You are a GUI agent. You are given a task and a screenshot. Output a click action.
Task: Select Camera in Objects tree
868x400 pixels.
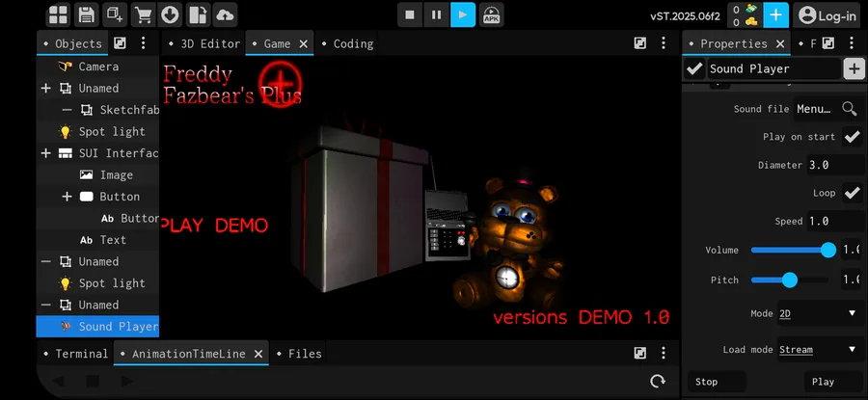[x=98, y=67]
